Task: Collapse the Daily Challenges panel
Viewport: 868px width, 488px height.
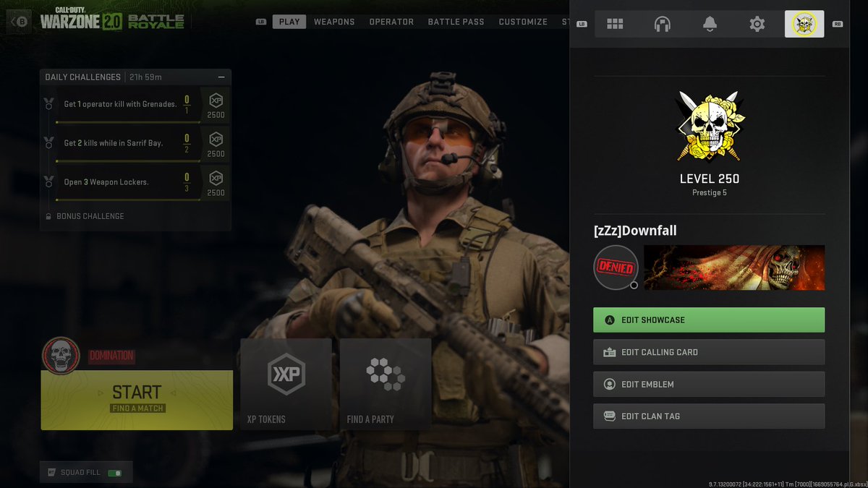Action: tap(221, 77)
